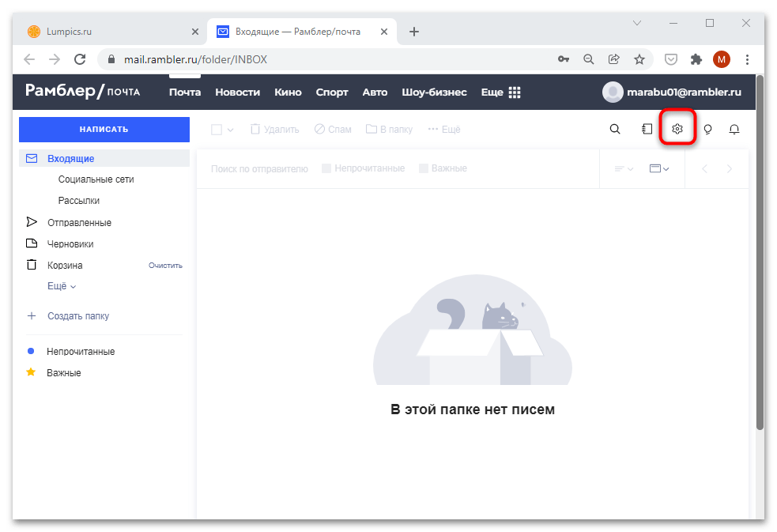Image resolution: width=777 pixels, height=532 pixels.
Task: Open the Авто header tab
Action: [375, 92]
